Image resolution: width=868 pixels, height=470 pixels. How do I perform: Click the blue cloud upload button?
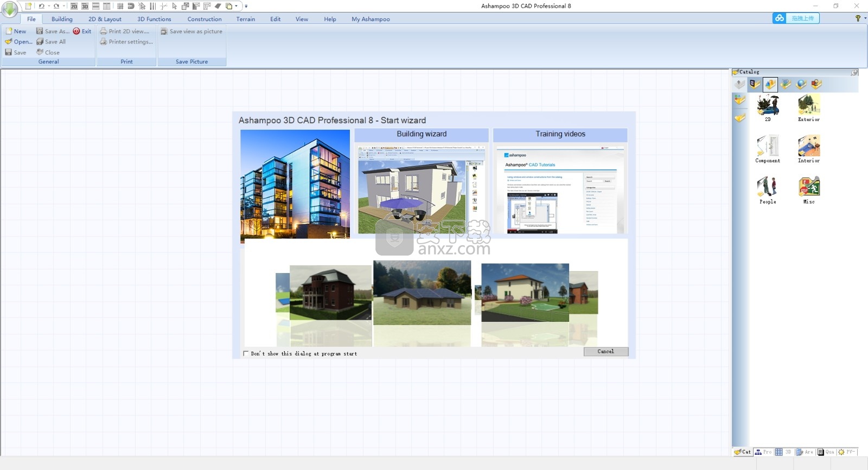click(x=796, y=18)
